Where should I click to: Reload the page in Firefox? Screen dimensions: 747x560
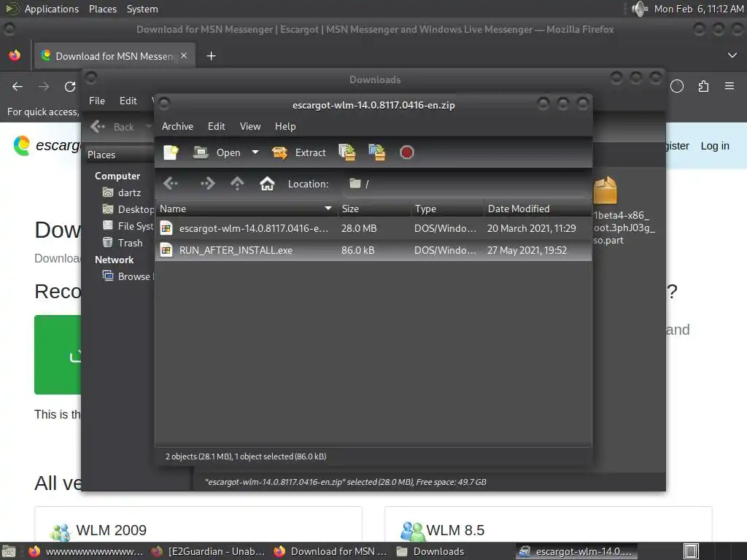(x=70, y=86)
